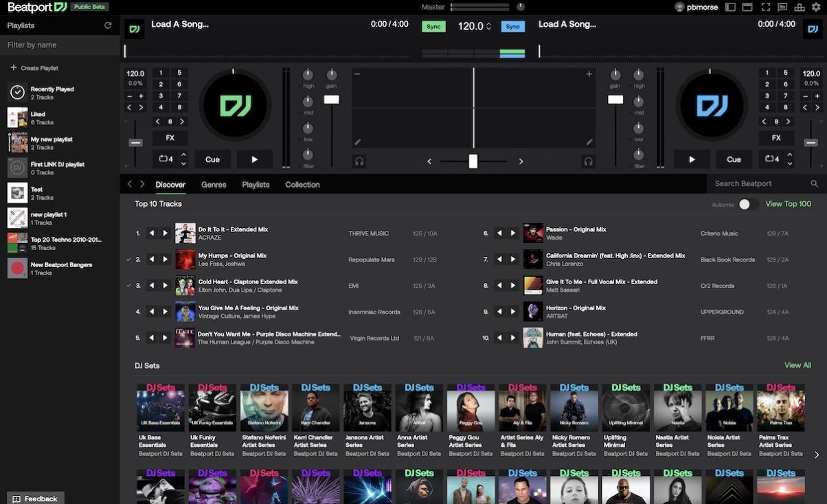Refresh the Playlists panel

pos(108,25)
